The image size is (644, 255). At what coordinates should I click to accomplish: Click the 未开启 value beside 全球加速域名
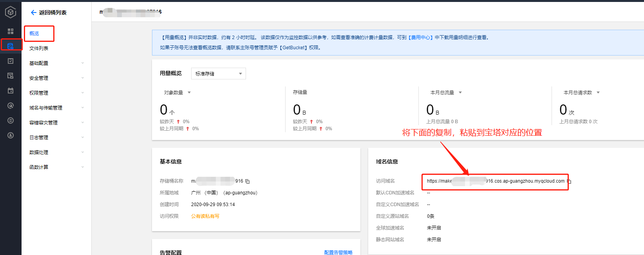434,228
